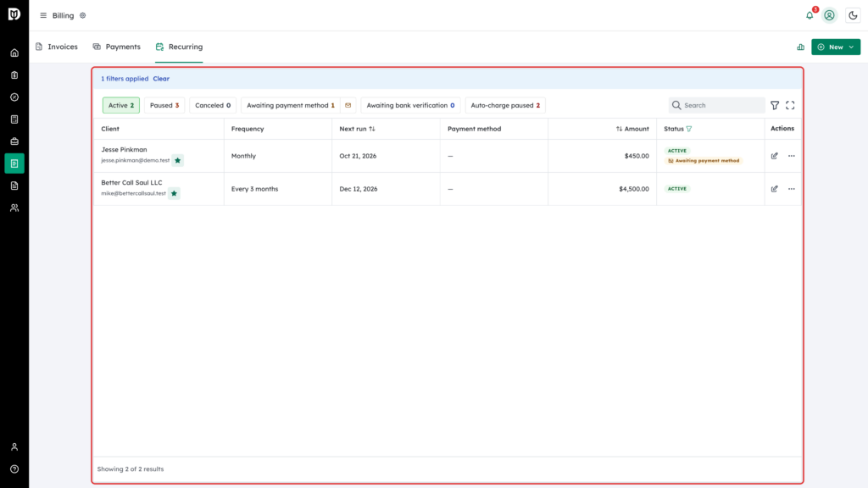Click the New button
Screen dimensions: 868x488
coord(836,47)
